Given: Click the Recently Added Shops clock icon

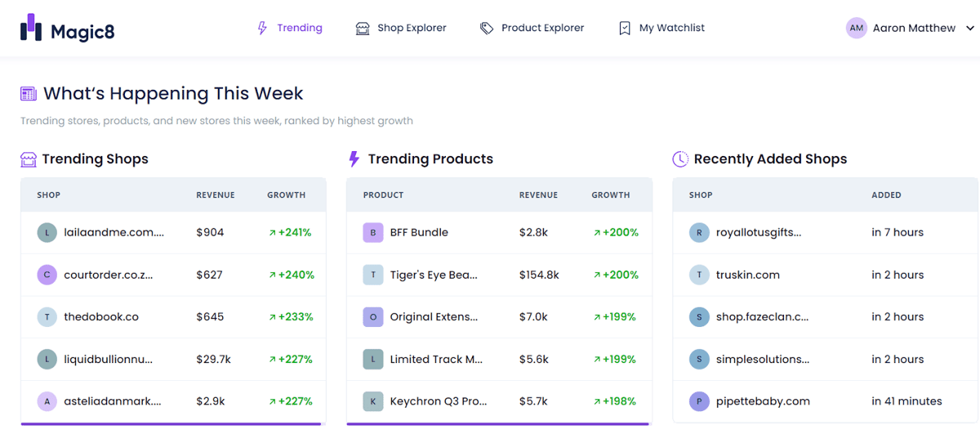Looking at the screenshot, I should click(x=680, y=159).
